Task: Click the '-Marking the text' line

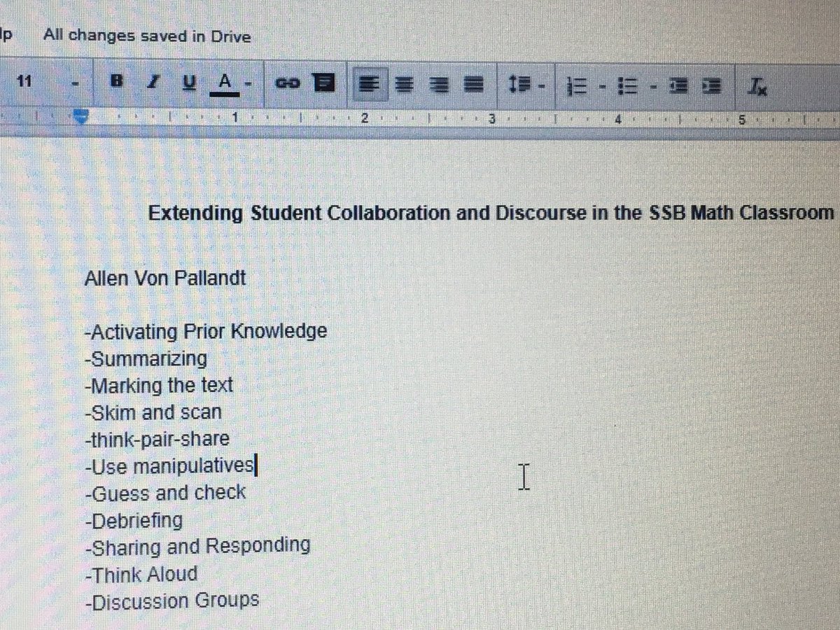Action: pos(158,385)
